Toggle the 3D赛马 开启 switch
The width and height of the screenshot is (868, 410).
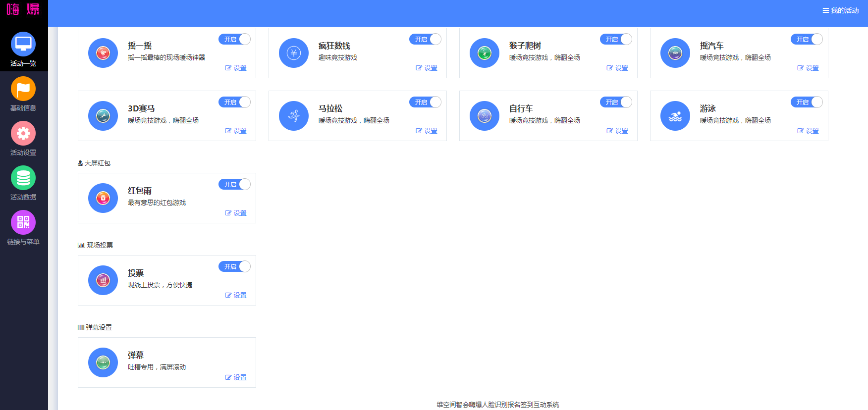(x=234, y=102)
